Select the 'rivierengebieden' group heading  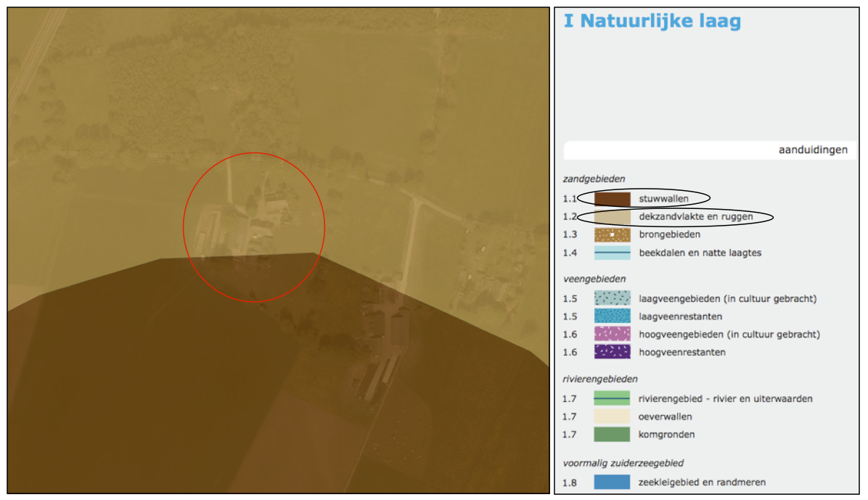pos(600,380)
